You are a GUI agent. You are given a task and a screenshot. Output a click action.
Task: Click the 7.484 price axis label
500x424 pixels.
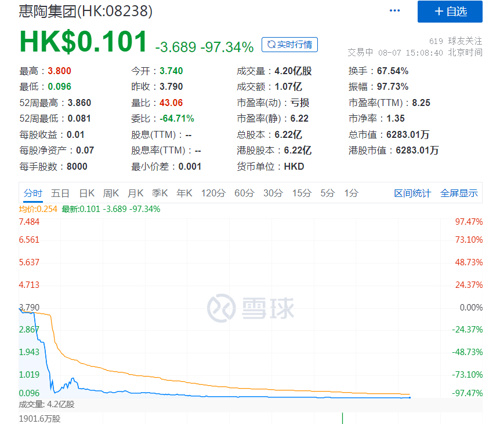(29, 222)
